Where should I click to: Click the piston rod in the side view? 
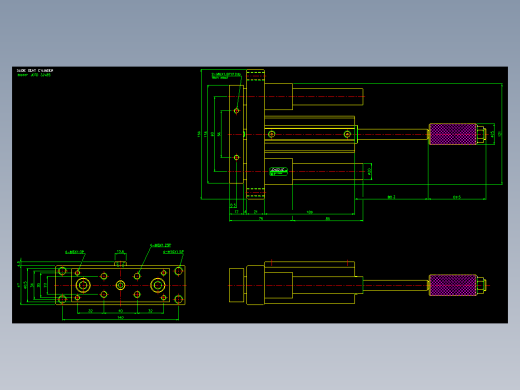coord(396,285)
